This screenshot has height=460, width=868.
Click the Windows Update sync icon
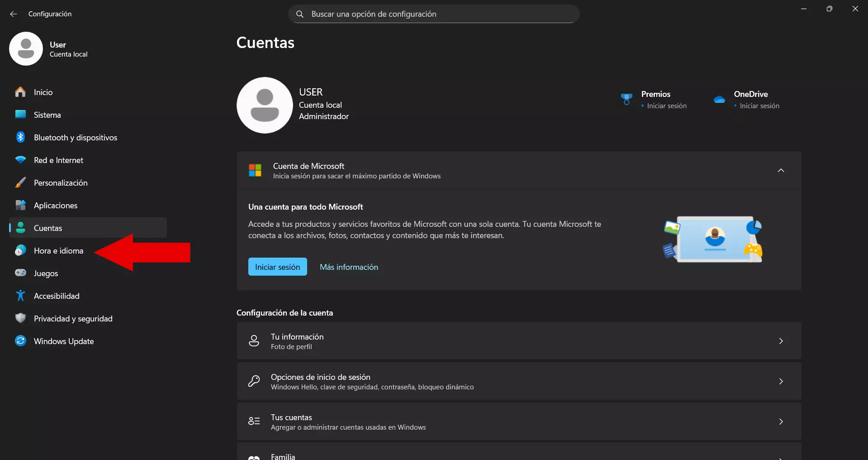[x=20, y=341]
